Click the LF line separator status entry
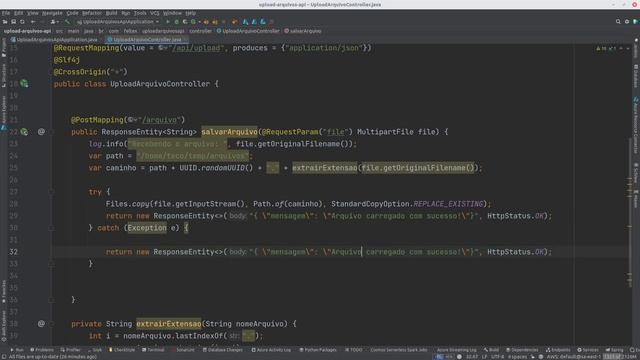Viewport: 640px width, 360px height. 484,357
